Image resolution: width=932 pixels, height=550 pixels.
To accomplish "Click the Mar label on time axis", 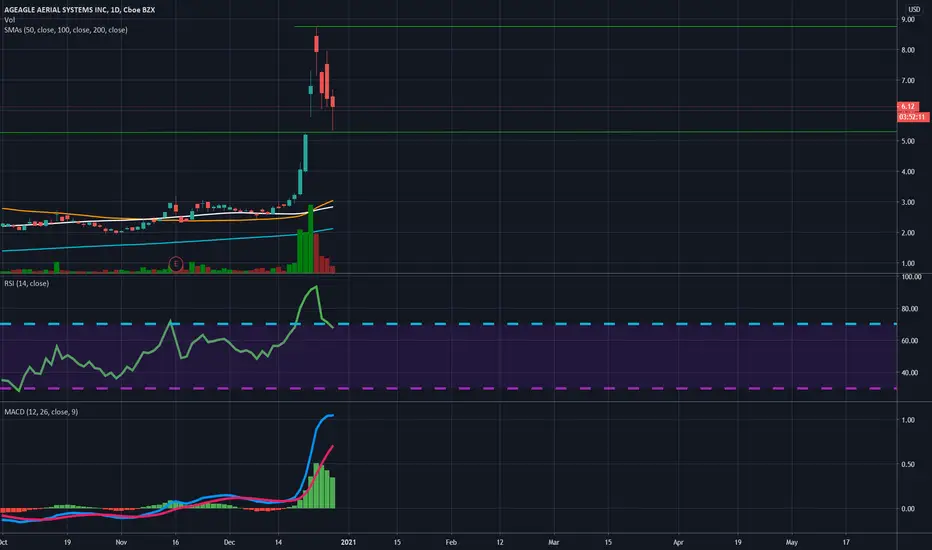I will click(x=553, y=542).
